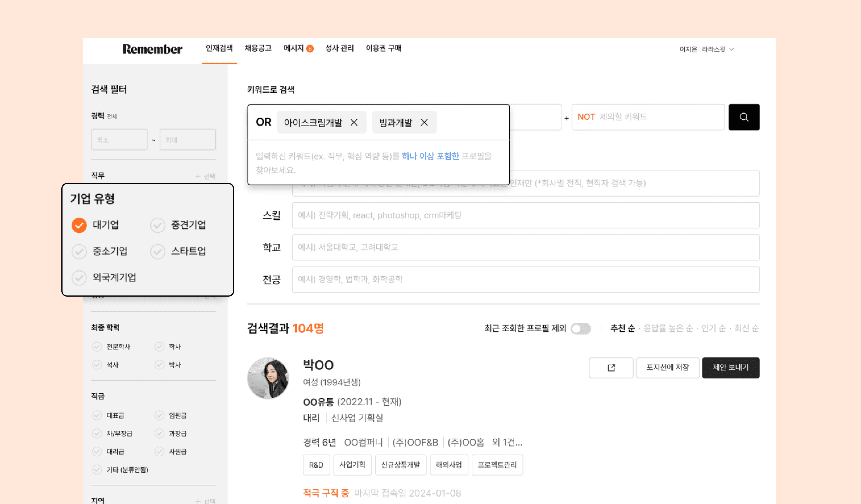Image resolution: width=861 pixels, height=504 pixels.
Task: Click the Remember logo
Action: 152,49
